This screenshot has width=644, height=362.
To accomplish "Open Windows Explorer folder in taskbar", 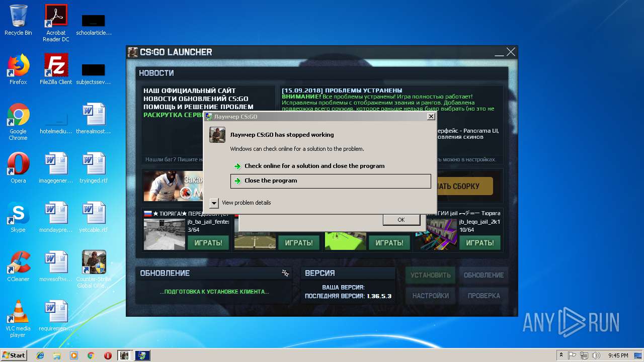I will (x=57, y=355).
